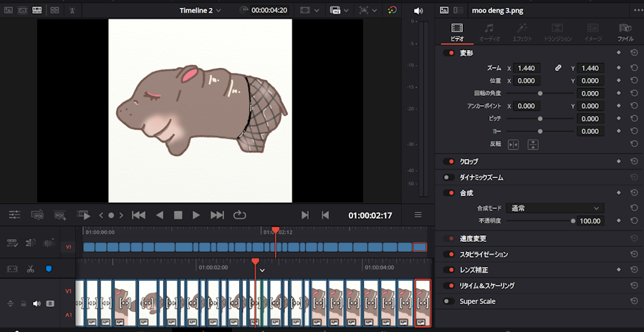Click the Play forward button
This screenshot has width=644, height=332.
(x=196, y=215)
